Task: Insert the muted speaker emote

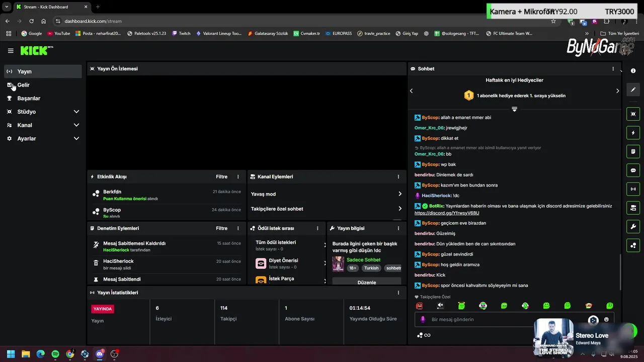Action: 440,306
